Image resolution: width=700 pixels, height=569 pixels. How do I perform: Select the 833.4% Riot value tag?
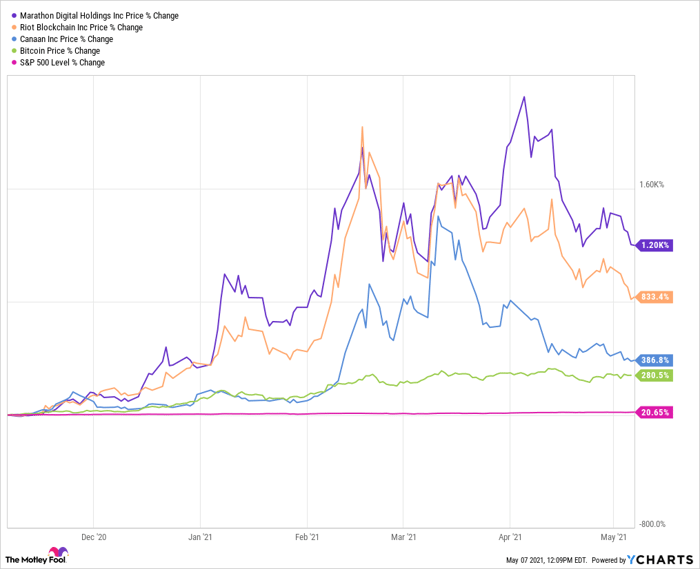655,297
